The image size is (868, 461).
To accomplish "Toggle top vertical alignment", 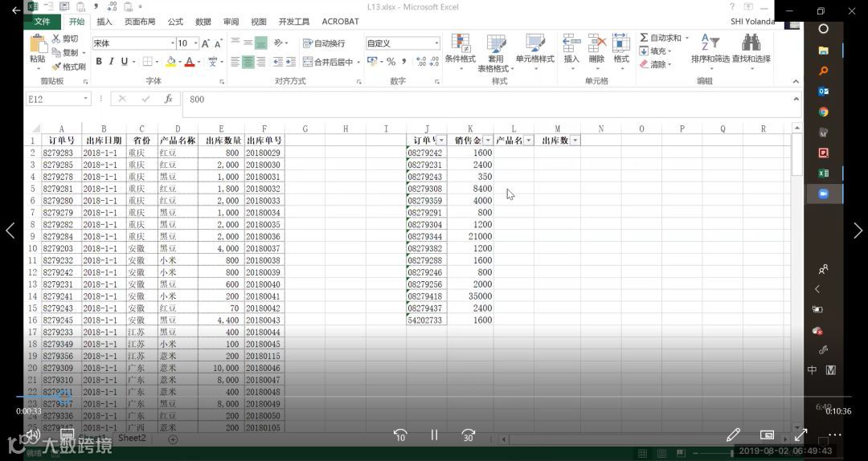I will pos(235,43).
